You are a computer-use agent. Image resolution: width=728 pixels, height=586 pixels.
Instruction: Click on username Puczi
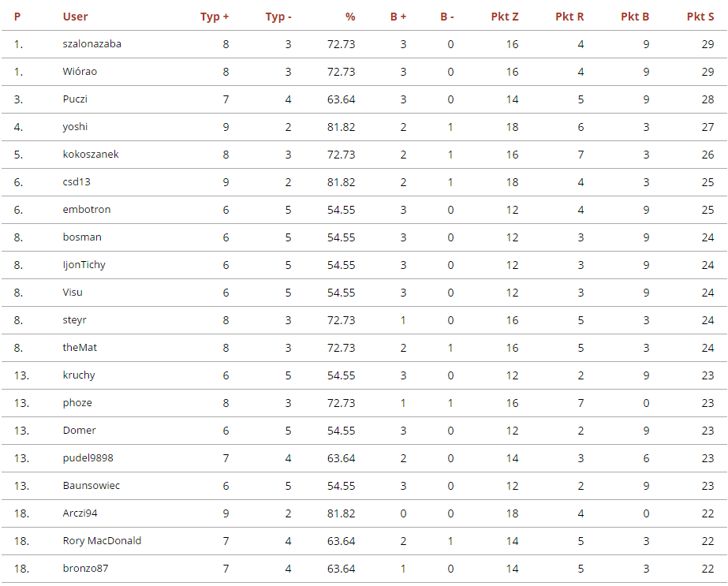point(76,99)
